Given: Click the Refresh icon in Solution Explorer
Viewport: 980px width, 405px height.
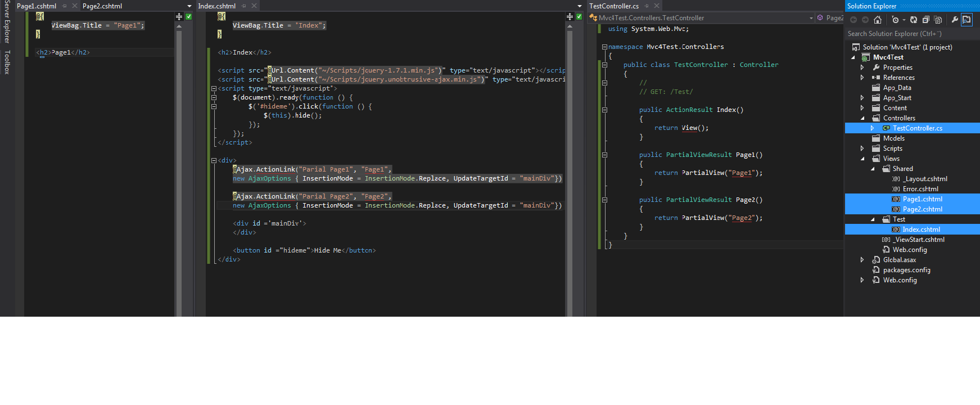Looking at the screenshot, I should click(x=914, y=20).
